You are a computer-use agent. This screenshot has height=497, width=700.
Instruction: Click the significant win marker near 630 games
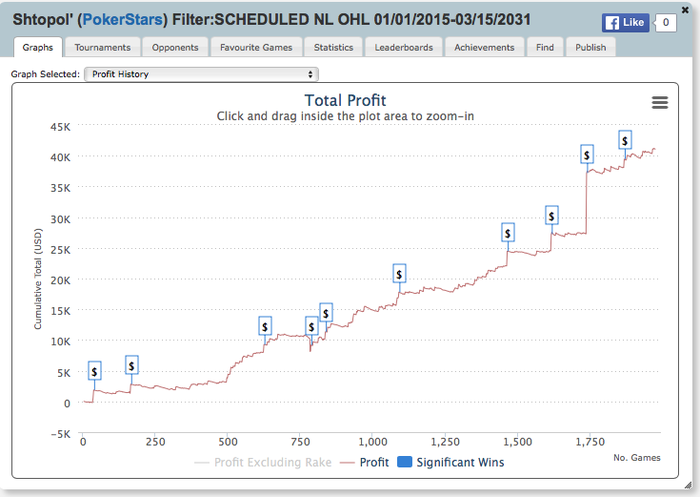click(x=265, y=326)
